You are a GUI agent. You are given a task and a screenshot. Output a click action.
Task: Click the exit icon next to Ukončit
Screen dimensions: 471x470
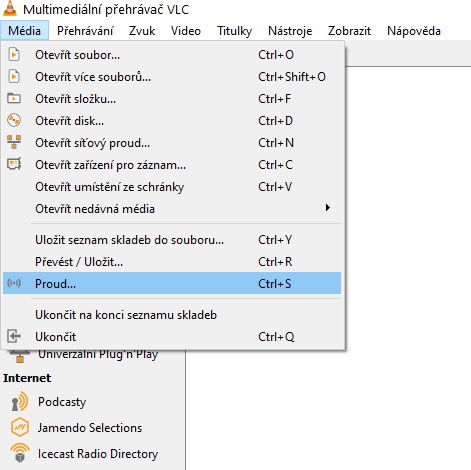click(14, 336)
